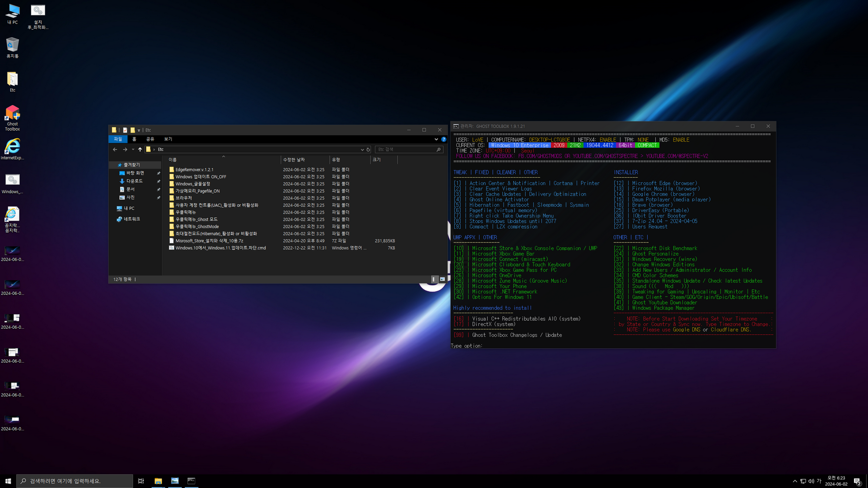Image resolution: width=868 pixels, height=488 pixels.
Task: Select 바탕 화면 in the navigation pane
Action: pyautogui.click(x=135, y=173)
